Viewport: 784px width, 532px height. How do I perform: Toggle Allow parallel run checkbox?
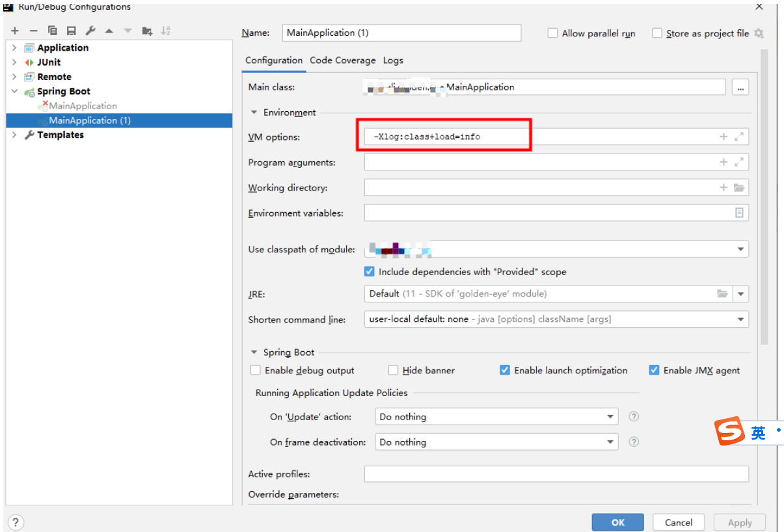pyautogui.click(x=553, y=33)
